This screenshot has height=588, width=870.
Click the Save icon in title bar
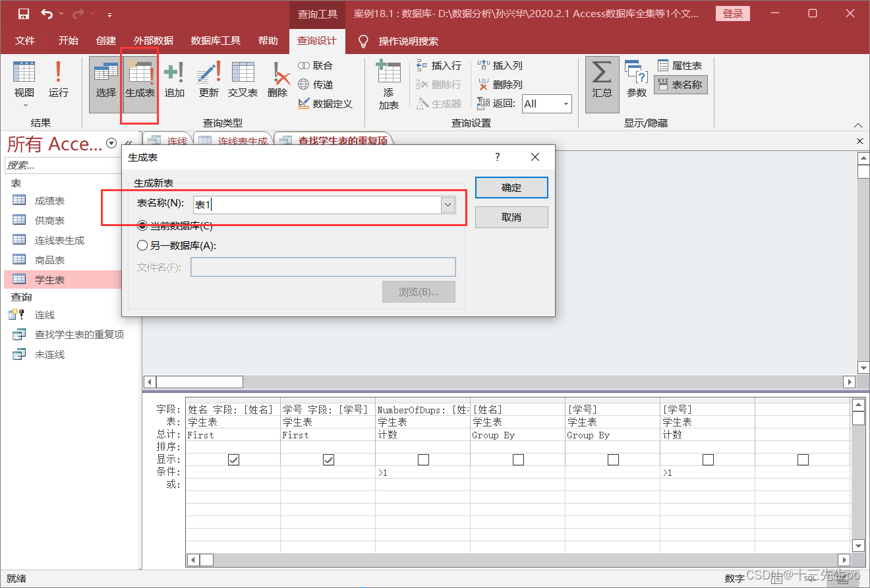[23, 13]
